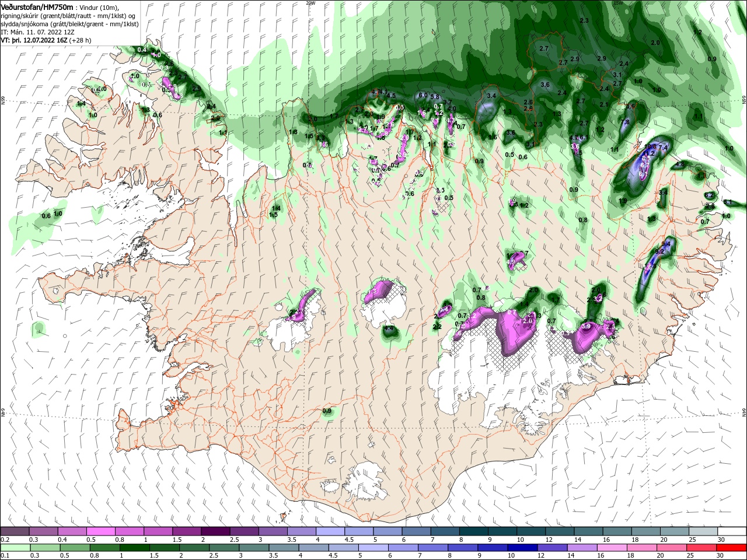Click the 15W longitude label

[x=618, y=3]
